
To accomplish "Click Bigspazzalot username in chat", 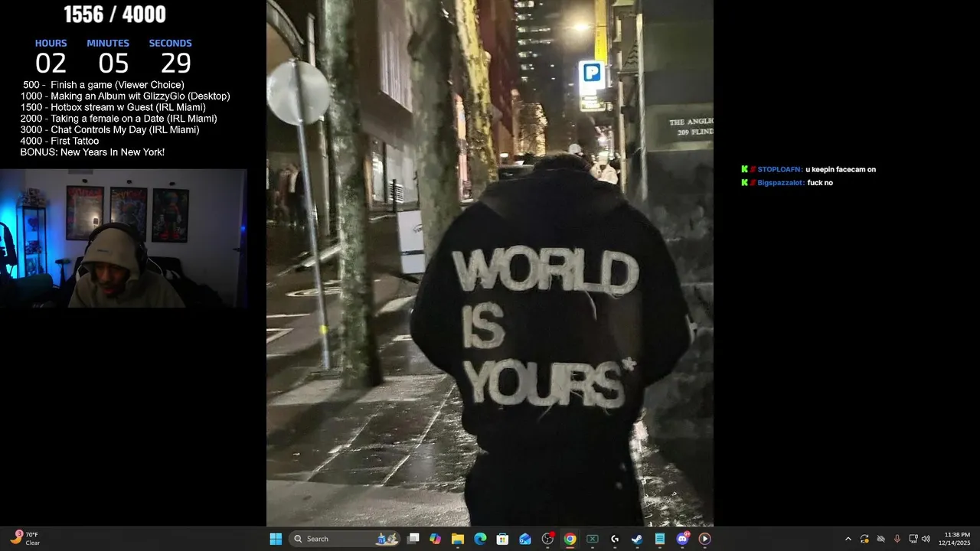I will [781, 183].
